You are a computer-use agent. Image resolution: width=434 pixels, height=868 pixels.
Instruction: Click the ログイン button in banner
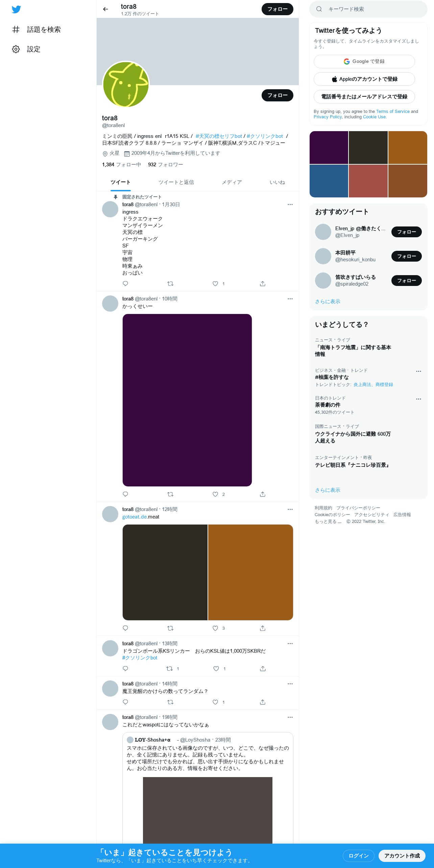tap(359, 856)
